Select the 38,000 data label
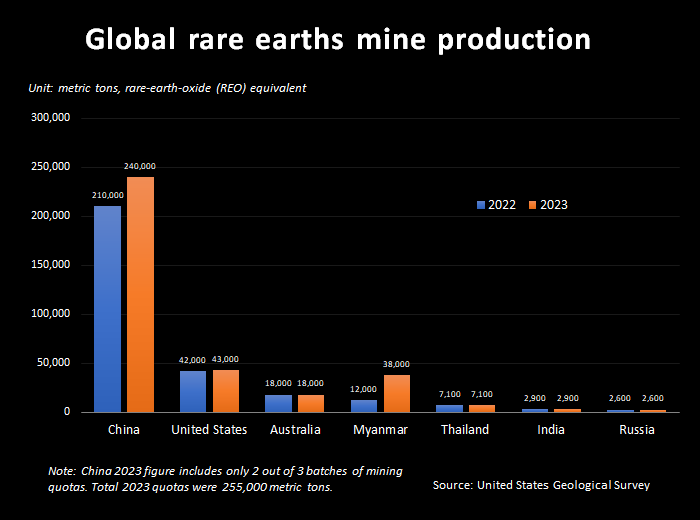The width and height of the screenshot is (700, 520). click(397, 364)
